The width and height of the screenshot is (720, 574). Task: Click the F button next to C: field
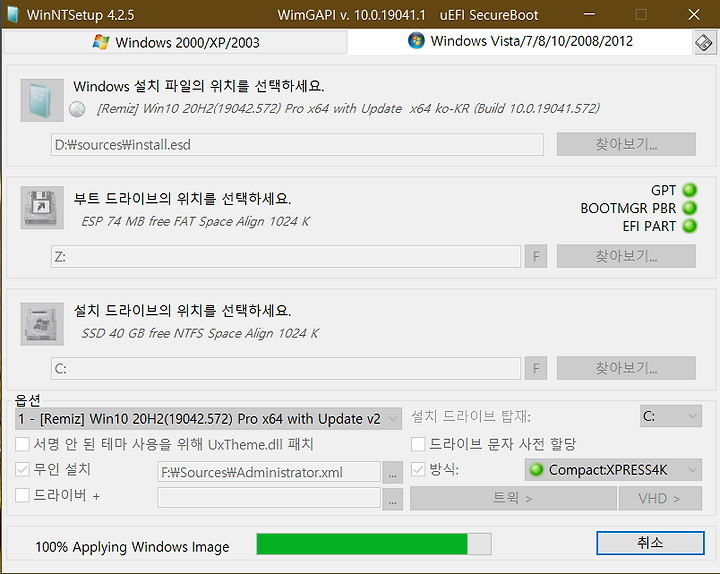pos(536,368)
